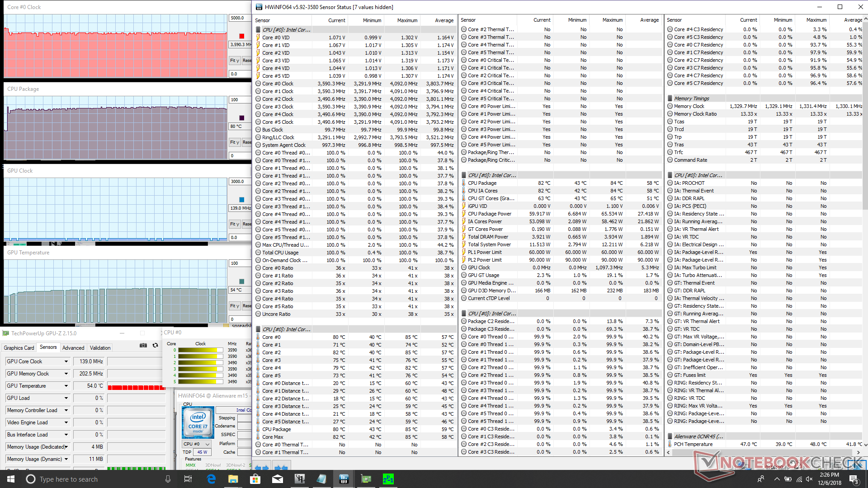Click the red color square on Core #0 Clock graph
The width and height of the screenshot is (868, 488).
241,36
